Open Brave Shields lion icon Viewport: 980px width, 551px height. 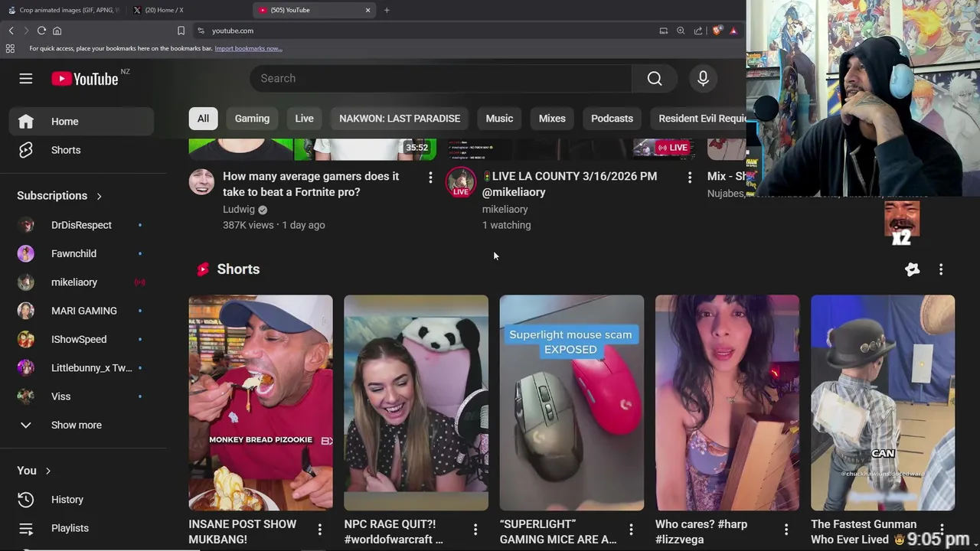[717, 31]
